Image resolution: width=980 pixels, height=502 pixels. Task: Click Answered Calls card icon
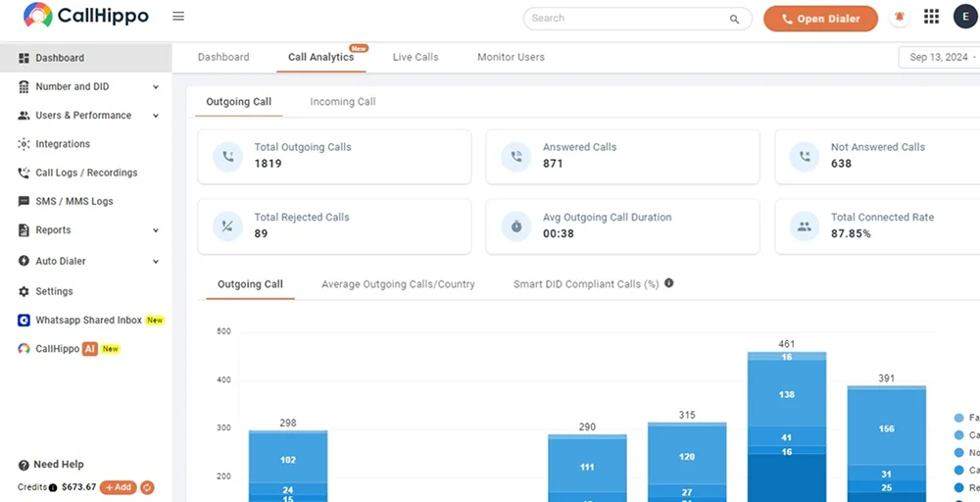click(516, 157)
